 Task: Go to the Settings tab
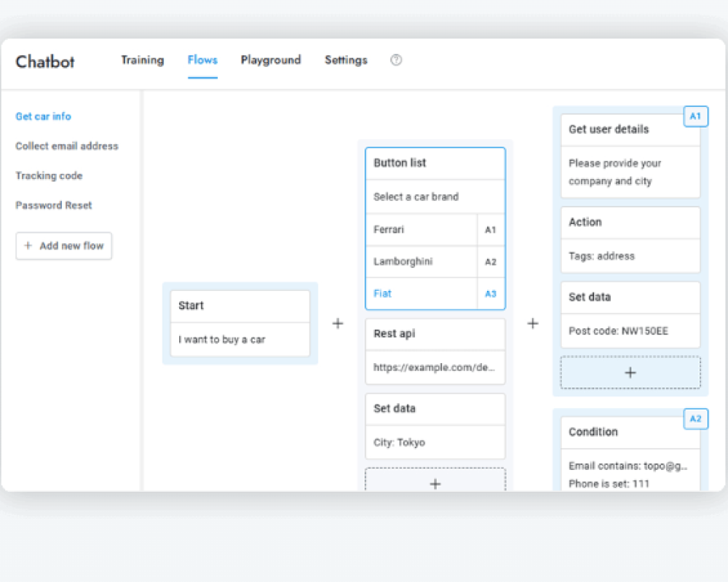click(346, 60)
